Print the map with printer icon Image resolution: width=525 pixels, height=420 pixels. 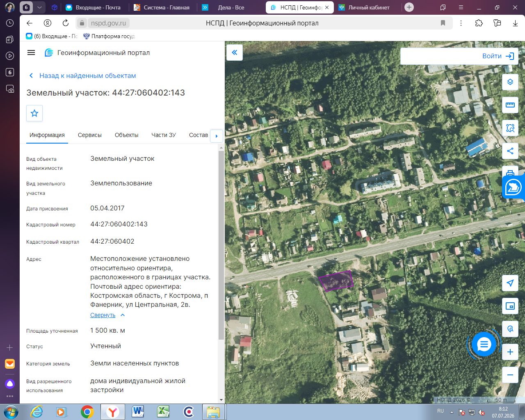(510, 172)
